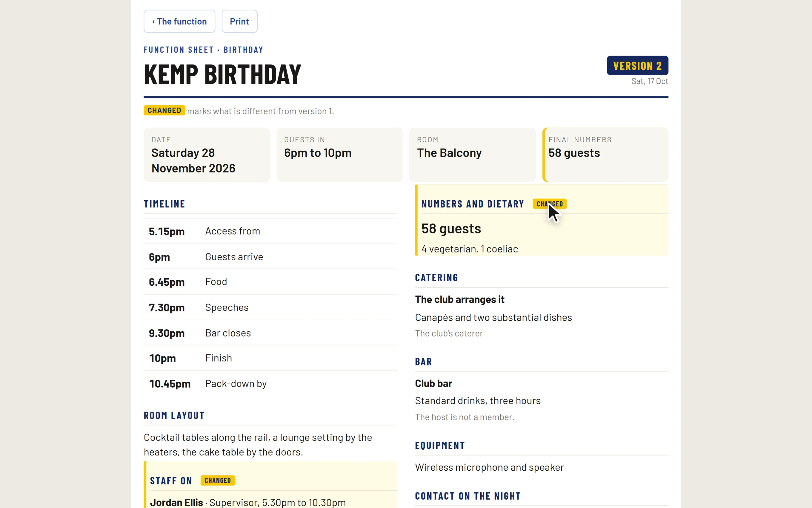Select Wireless microphone and speaker text

click(x=489, y=467)
